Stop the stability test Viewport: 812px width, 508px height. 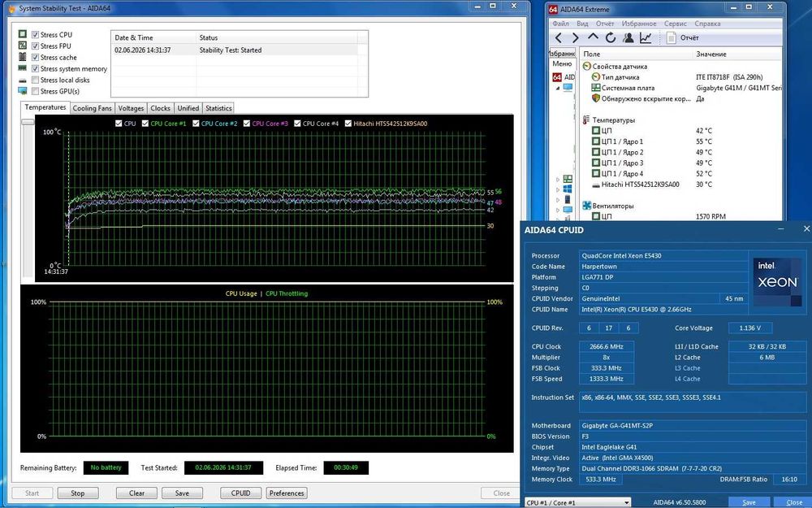(78, 493)
